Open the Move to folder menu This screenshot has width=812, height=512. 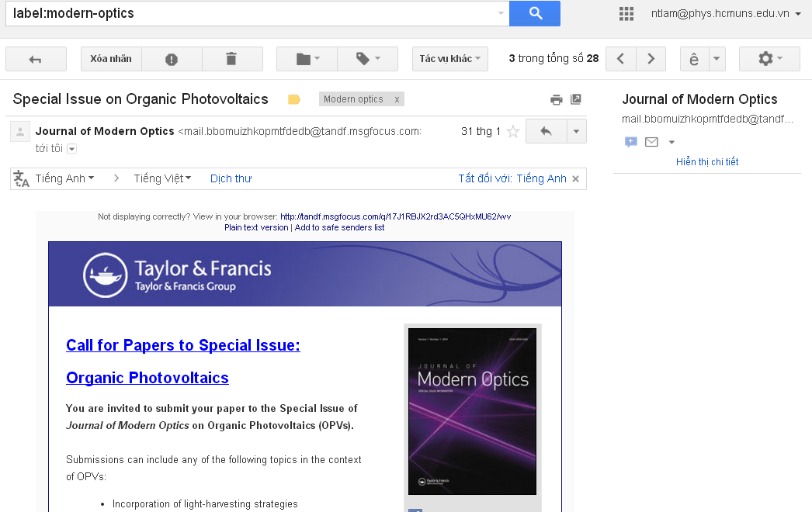[x=307, y=59]
